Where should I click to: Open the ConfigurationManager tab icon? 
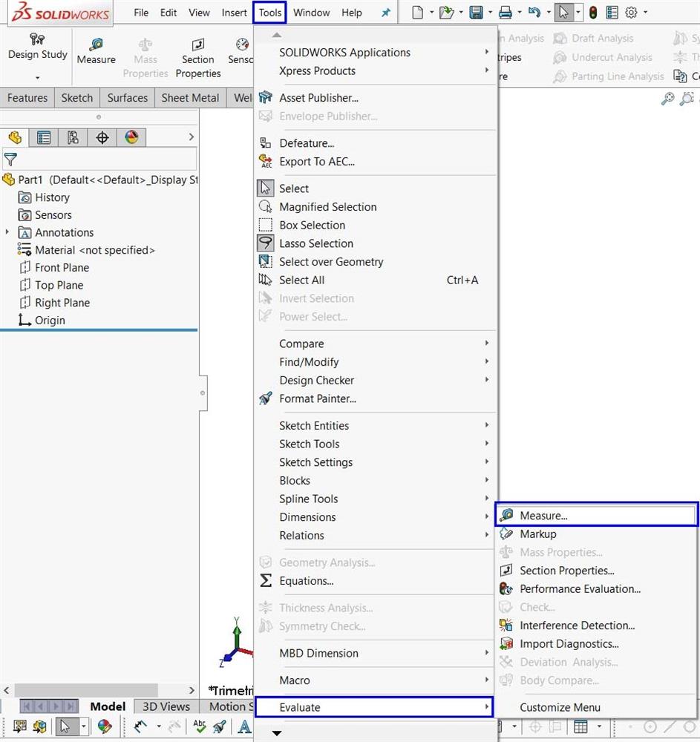point(73,138)
